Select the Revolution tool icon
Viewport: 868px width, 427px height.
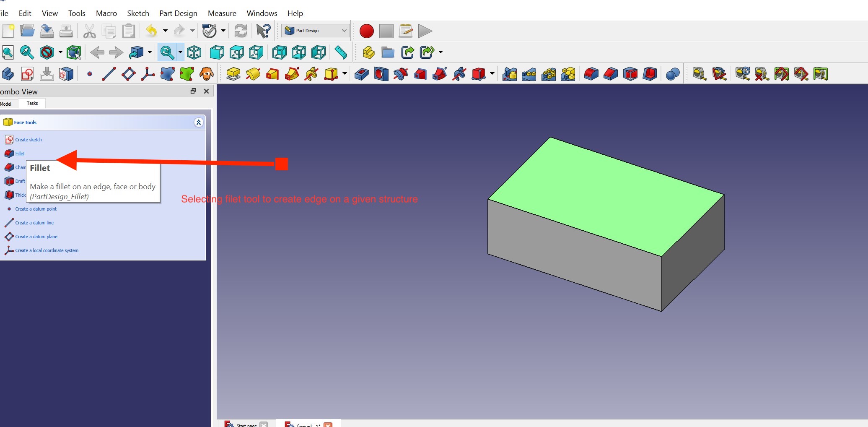coord(253,74)
